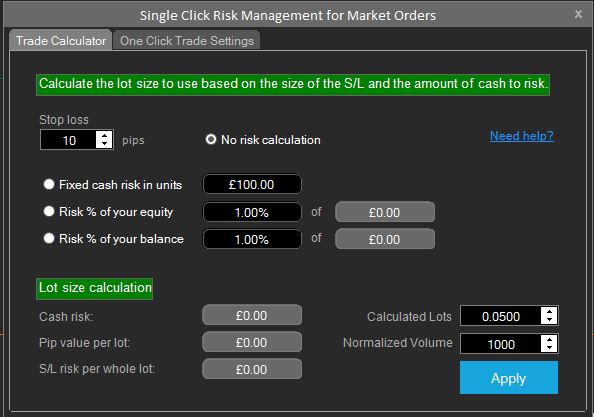Apply the calculated lot size

pyautogui.click(x=509, y=378)
